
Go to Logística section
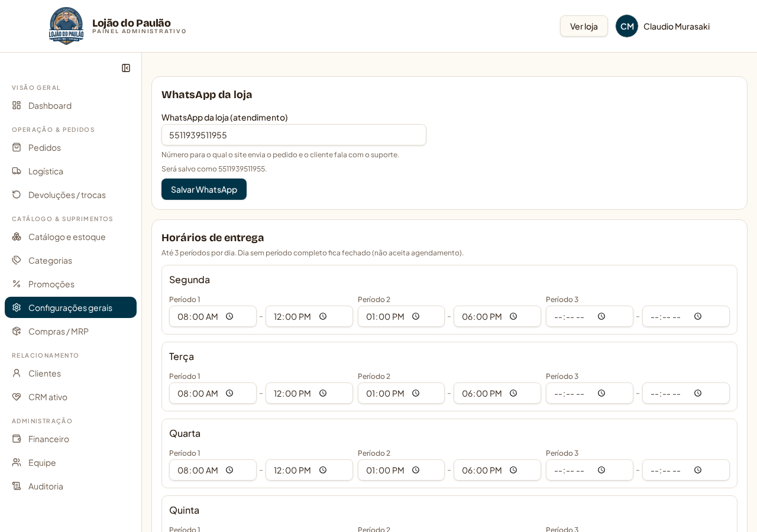tap(71, 171)
